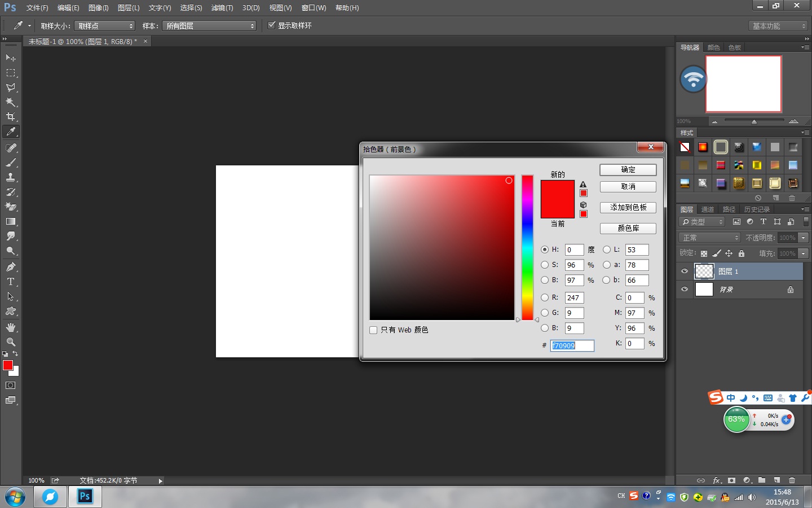The image size is (812, 508).
Task: Toggle Quick Mask mode icon
Action: tap(11, 386)
